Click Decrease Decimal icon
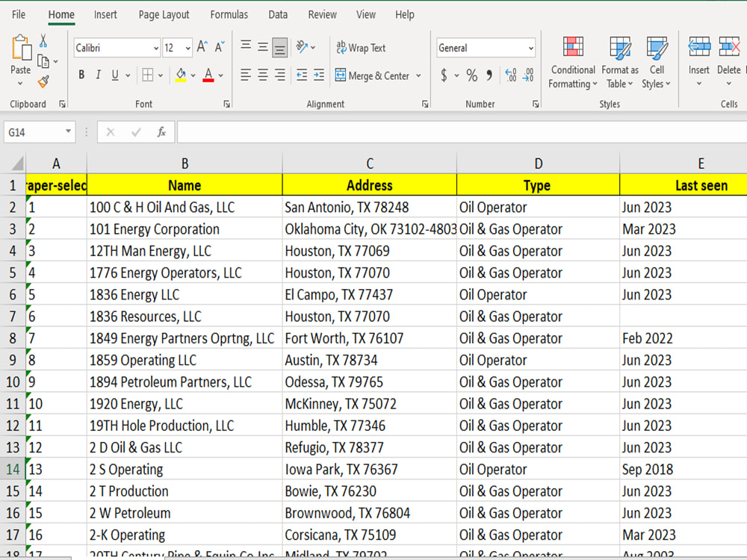Viewport: 747px width, 560px height. tap(528, 75)
